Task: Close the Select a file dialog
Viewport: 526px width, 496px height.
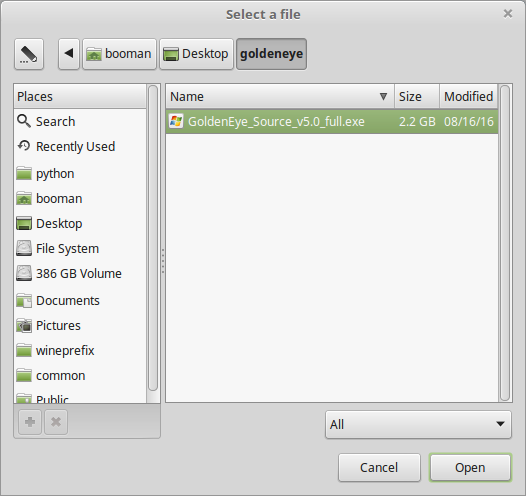Action: [508, 14]
